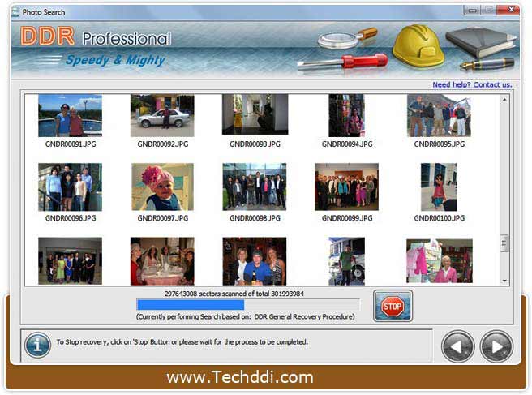The height and width of the screenshot is (395, 532).
Task: Click the GNDR00094.JPG file name label
Action: [x=347, y=144]
